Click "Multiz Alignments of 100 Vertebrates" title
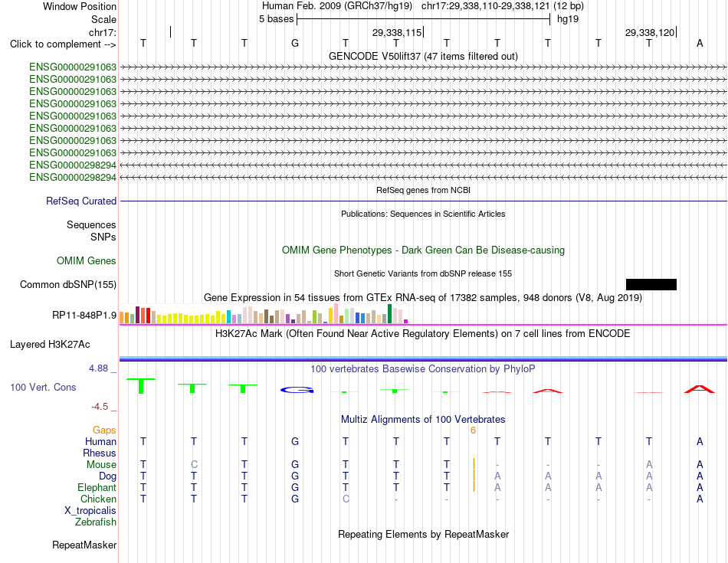This screenshot has width=728, height=563. click(423, 420)
